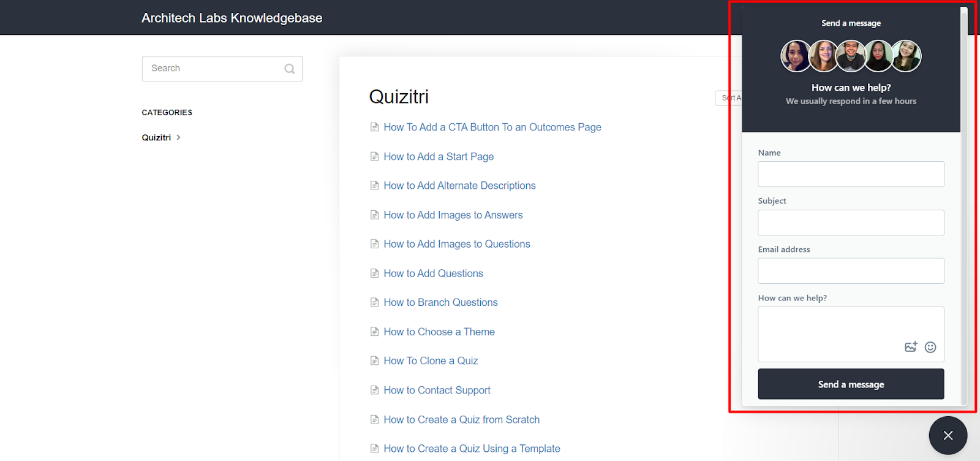Click the image attachment icon in message box

(911, 347)
